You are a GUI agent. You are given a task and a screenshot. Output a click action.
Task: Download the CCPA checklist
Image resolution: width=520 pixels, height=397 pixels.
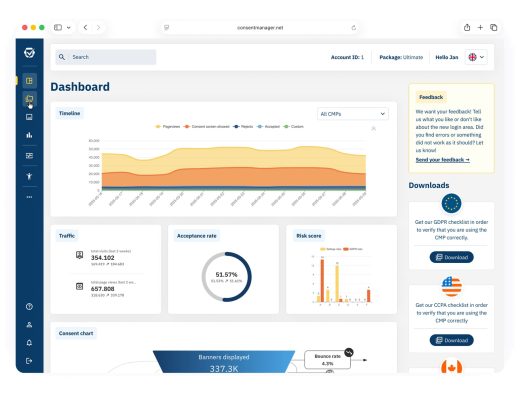click(x=451, y=340)
